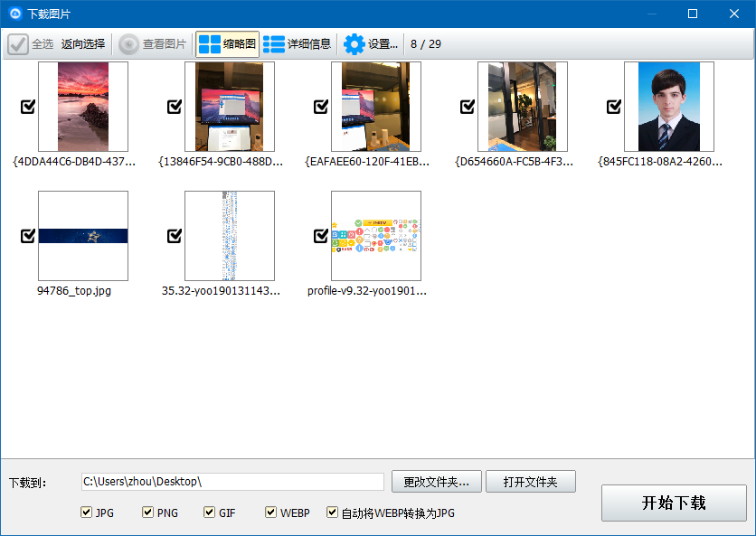Click 返向选择 to invert the selection

coord(83,44)
